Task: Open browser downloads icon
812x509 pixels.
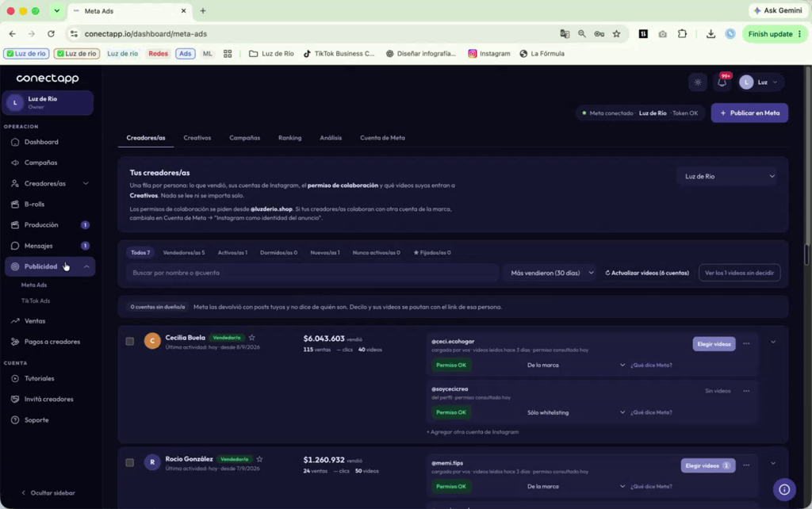Action: coord(710,33)
